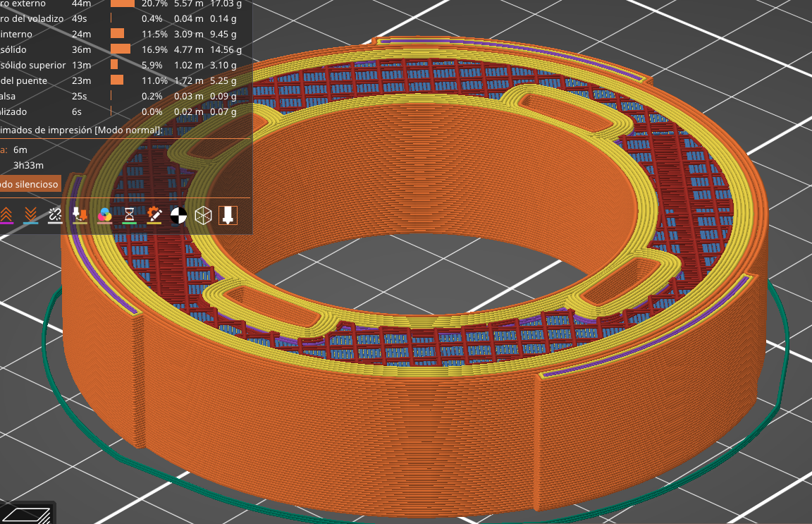Toggle print pauses hourglass icon

click(129, 215)
